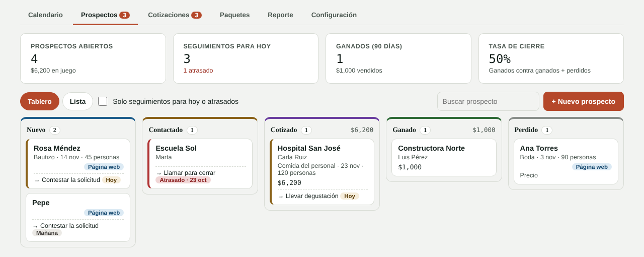
Task: Click the Ganados (90 días) summary card
Action: click(x=398, y=58)
